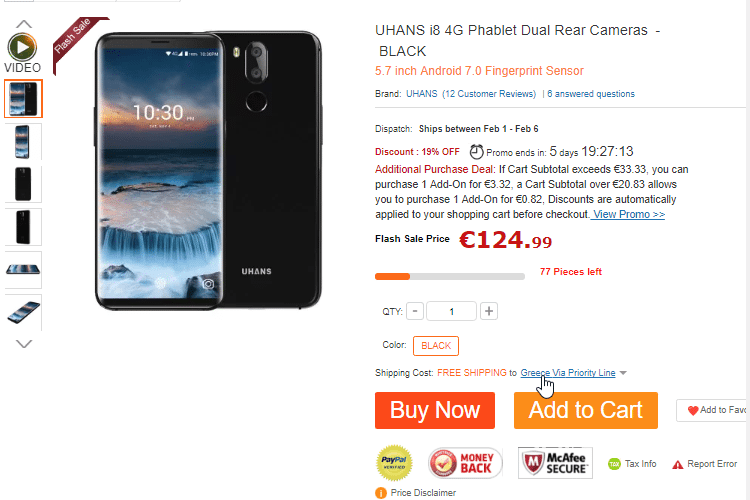Play the product video
750x500 pixels.
[x=22, y=47]
